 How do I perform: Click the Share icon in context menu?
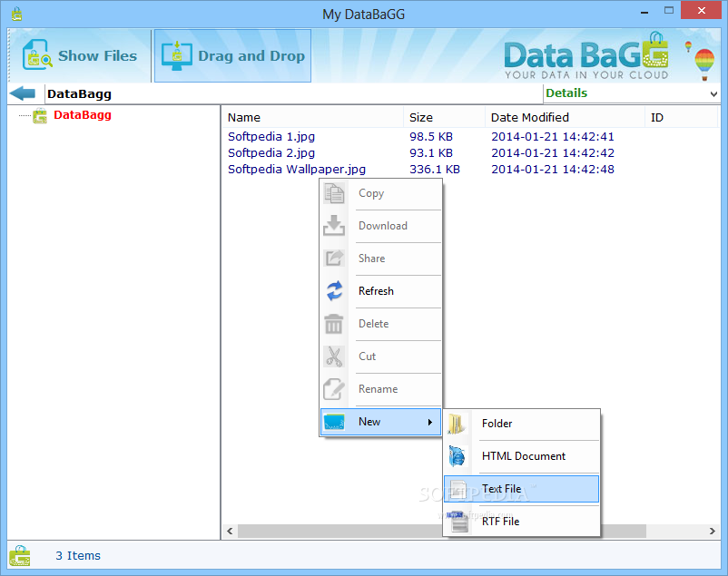click(334, 259)
